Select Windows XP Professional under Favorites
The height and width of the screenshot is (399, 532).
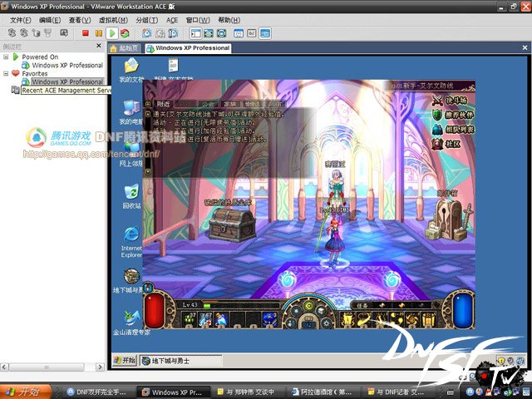66,82
